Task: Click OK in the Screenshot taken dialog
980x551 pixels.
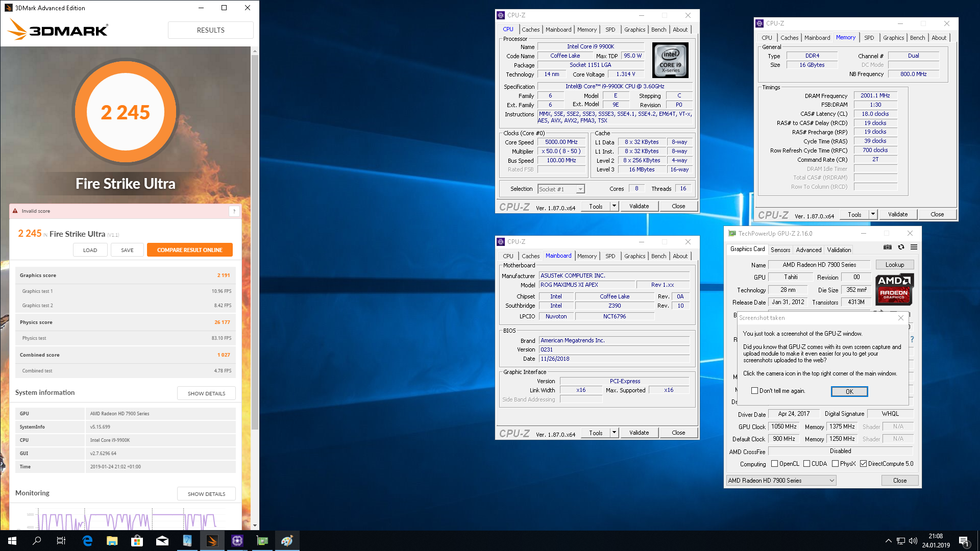Action: 849,391
